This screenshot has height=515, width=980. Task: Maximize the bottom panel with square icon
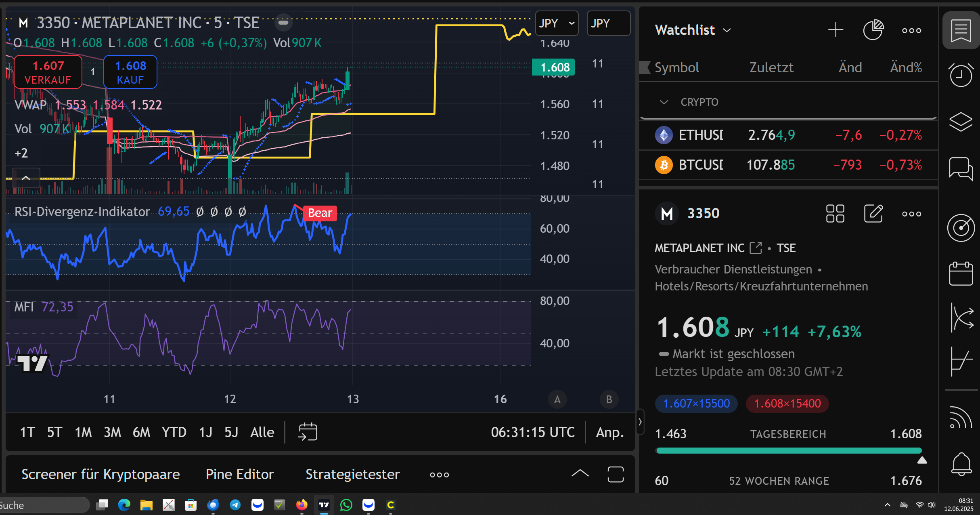[x=616, y=474]
